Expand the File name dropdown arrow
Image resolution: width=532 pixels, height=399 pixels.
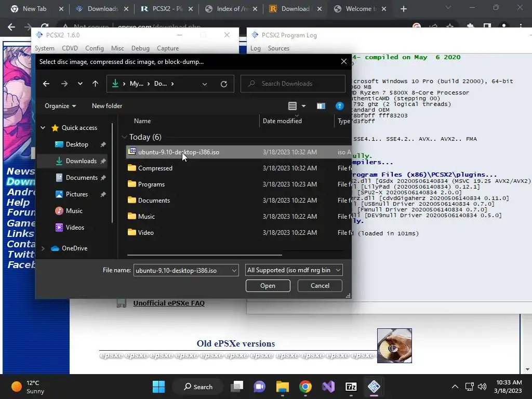coord(234,270)
